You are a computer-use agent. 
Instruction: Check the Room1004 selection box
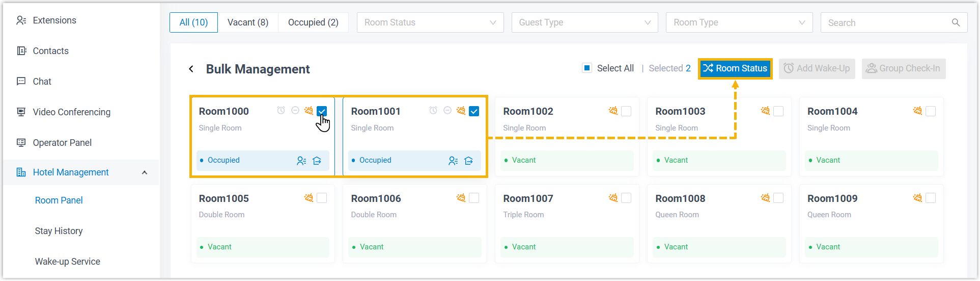(931, 111)
